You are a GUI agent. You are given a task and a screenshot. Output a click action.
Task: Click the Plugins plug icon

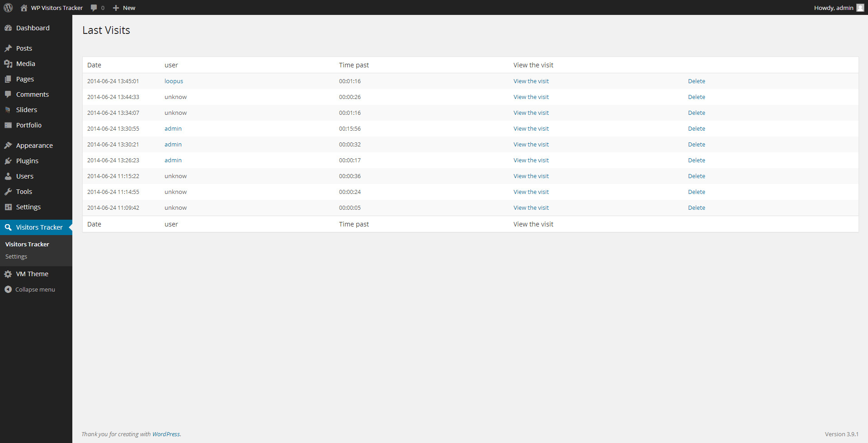[9, 160]
